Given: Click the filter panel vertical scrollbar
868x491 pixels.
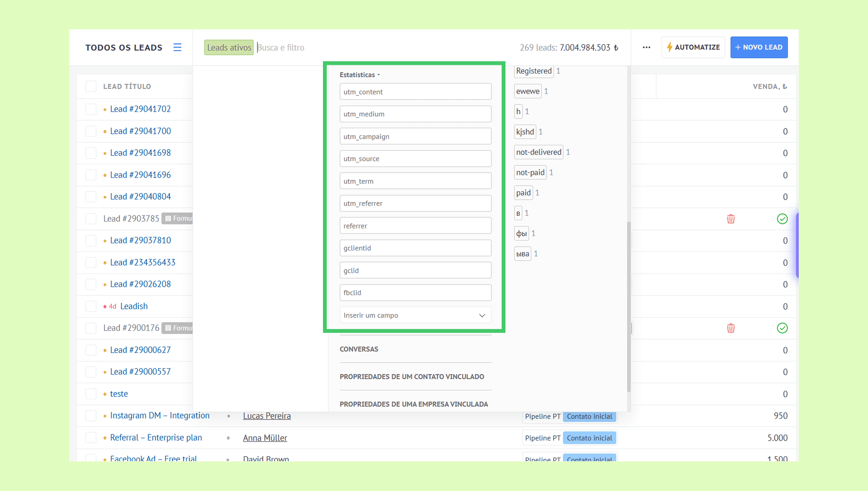Looking at the screenshot, I should (x=628, y=307).
